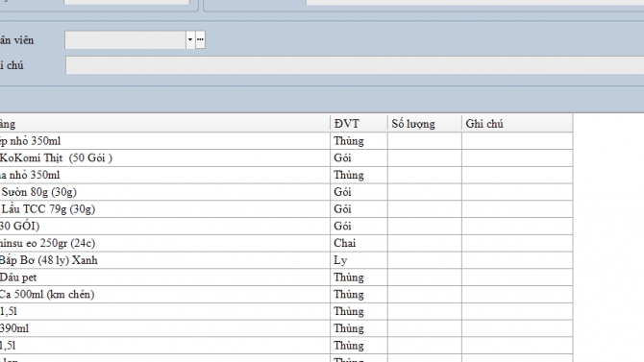The width and height of the screenshot is (644, 362).
Task: Select the row 'Ca 500ml (km chén)'
Action: [x=286, y=294]
